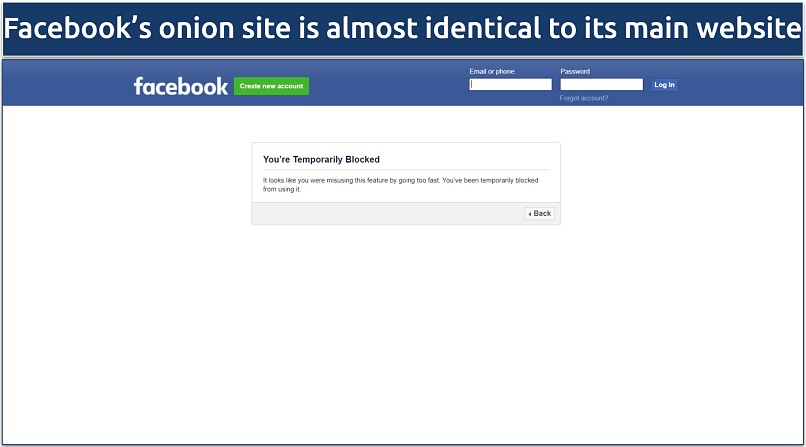Focus the Email or phone input field
This screenshot has width=806, height=447.
[510, 85]
